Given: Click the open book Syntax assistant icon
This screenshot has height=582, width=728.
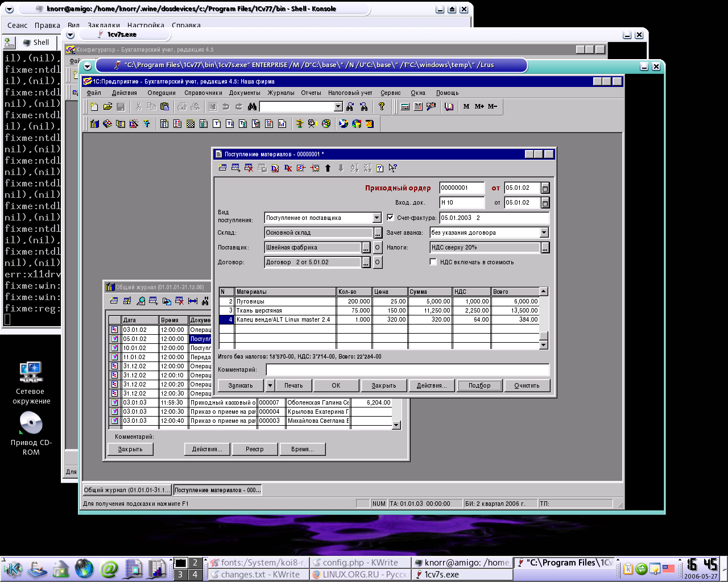Looking at the screenshot, I should (449, 106).
